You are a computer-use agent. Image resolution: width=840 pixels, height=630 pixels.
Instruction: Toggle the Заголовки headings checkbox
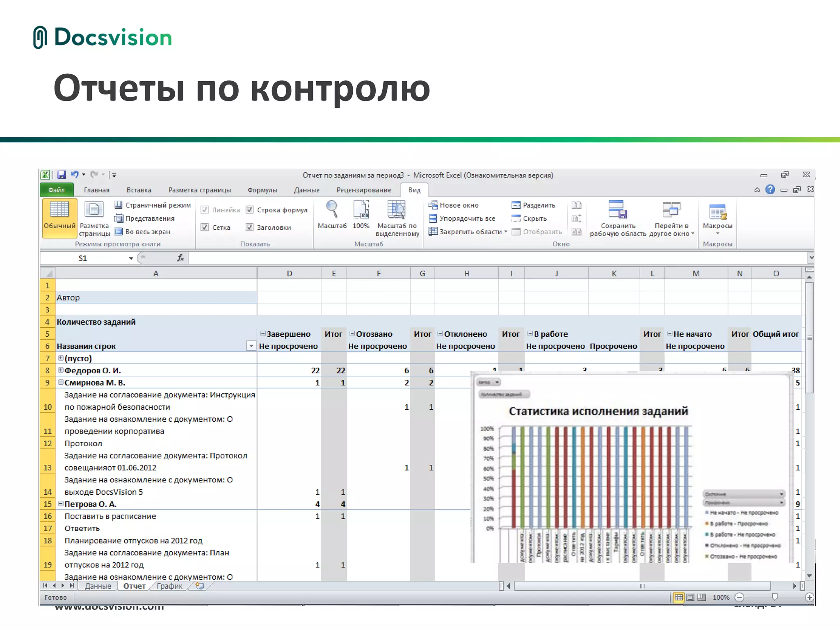pos(249,227)
